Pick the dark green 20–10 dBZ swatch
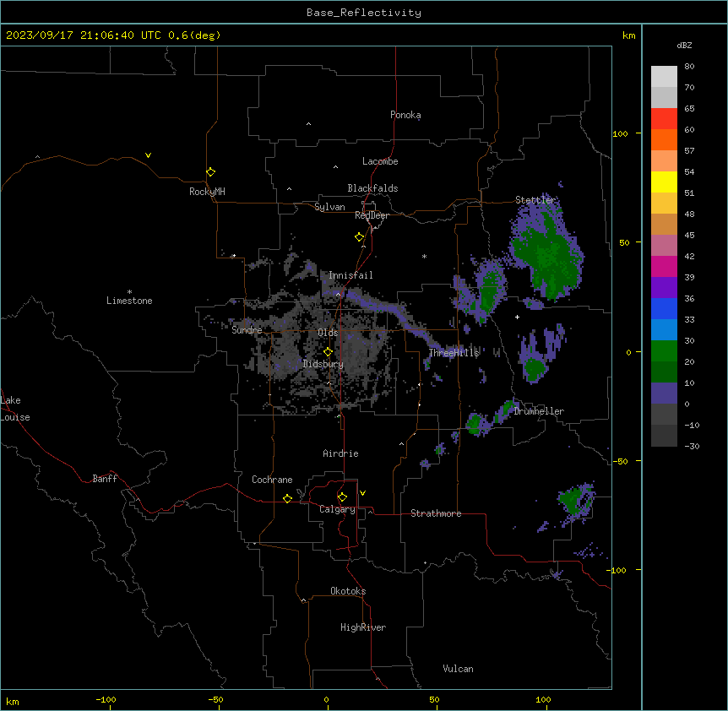Viewport: 728px width, 711px height. (x=664, y=372)
